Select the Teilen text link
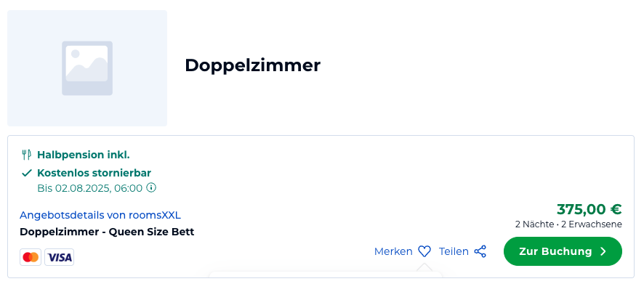 454,251
